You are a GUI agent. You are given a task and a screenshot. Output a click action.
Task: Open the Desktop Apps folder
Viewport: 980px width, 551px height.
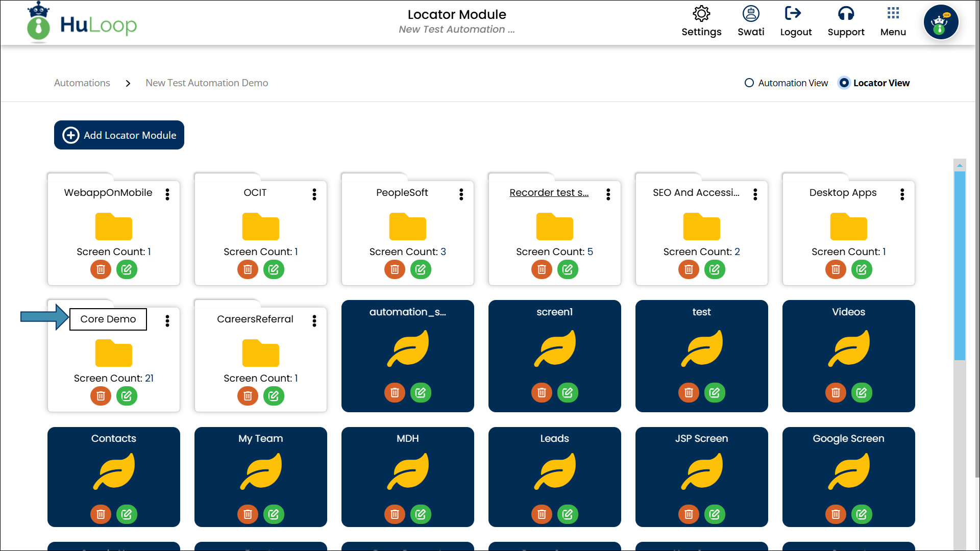tap(848, 227)
